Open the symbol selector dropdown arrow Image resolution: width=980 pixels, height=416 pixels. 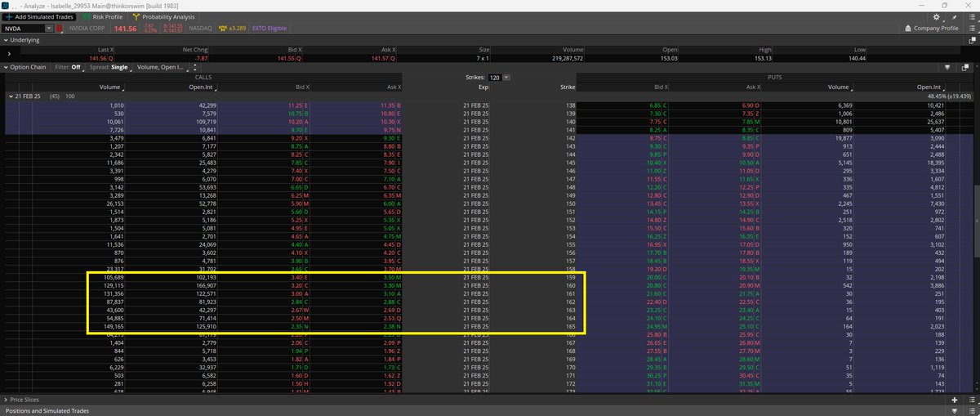[x=49, y=28]
